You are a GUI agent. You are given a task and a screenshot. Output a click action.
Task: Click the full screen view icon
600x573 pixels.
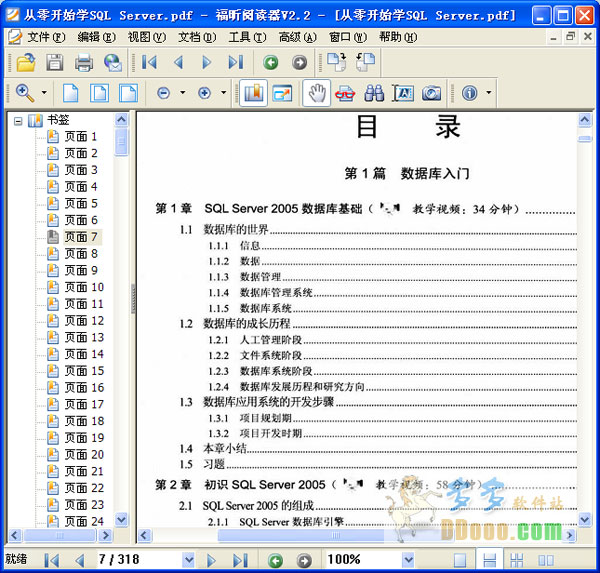[282, 93]
